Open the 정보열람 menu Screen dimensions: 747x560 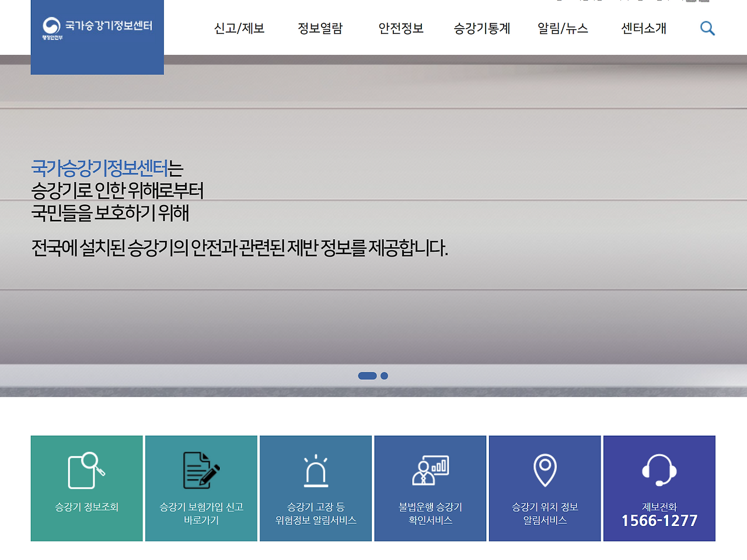320,28
